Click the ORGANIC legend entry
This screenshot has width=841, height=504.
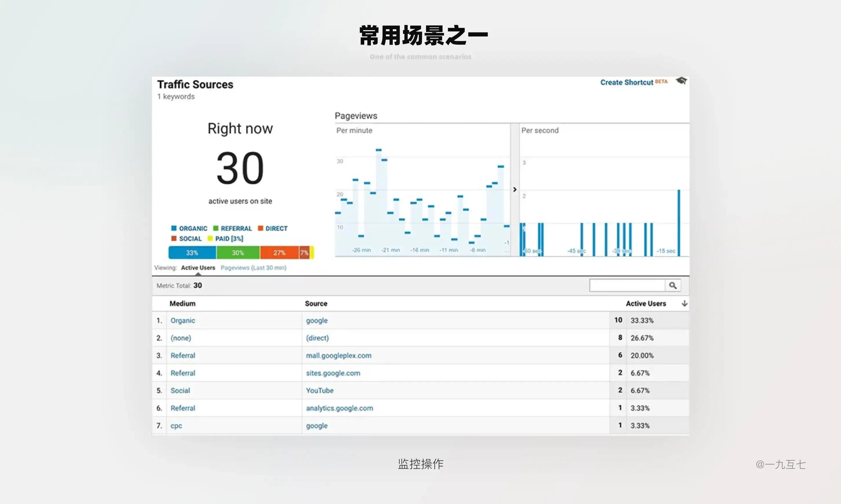pos(189,228)
